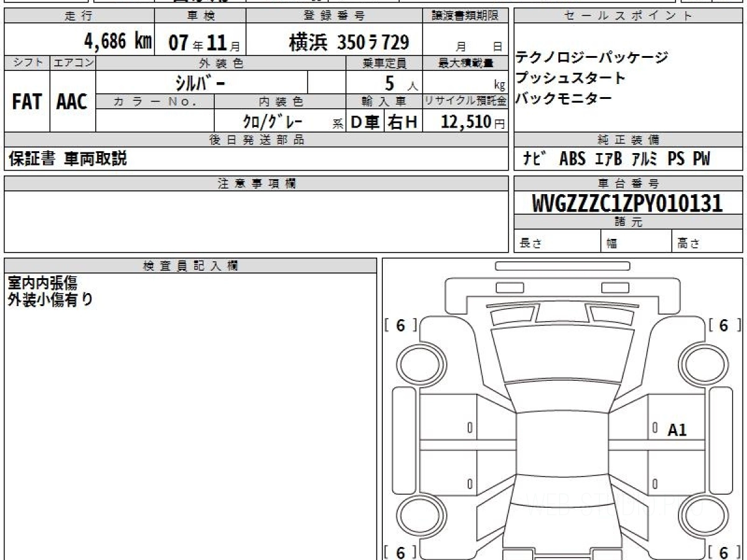Select the 譲渡書類期限 header
The width and height of the screenshot is (747, 560).
(x=466, y=16)
